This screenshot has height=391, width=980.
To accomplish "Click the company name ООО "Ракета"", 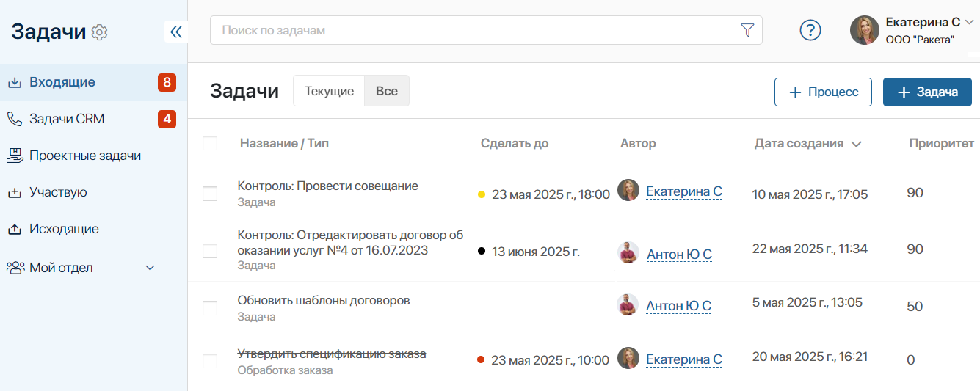I will pyautogui.click(x=920, y=40).
